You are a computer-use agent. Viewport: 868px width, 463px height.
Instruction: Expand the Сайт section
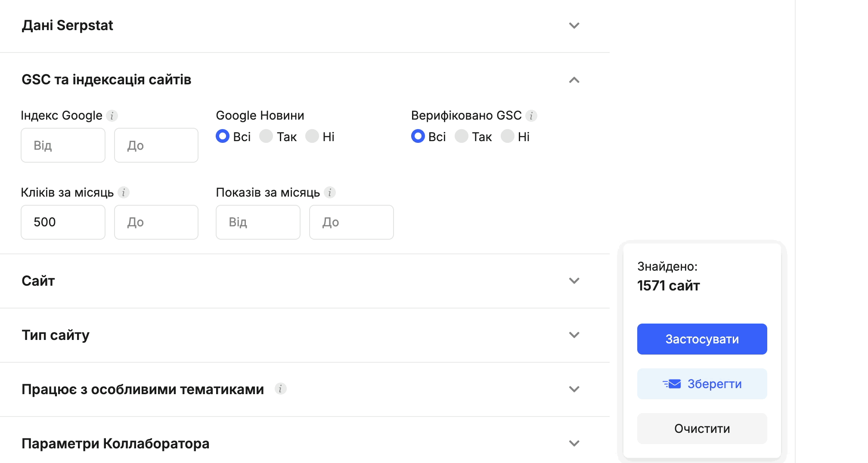(x=574, y=281)
